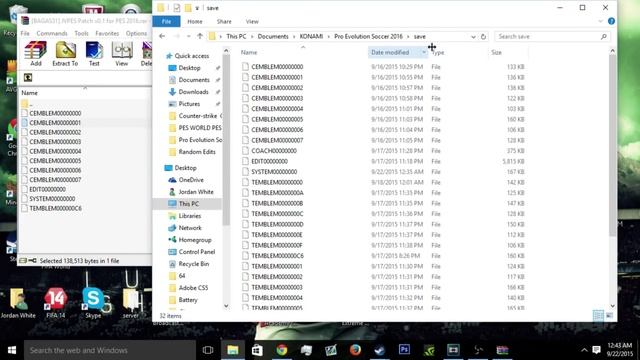Open FIFA 14 desktop shortcut
Image resolution: width=640 pixels, height=360 pixels.
(x=56, y=303)
